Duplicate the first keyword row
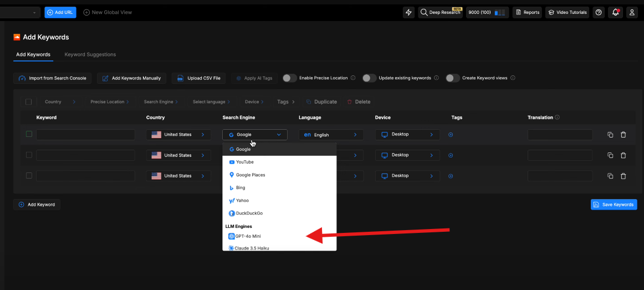This screenshot has width=644, height=290. (610, 135)
